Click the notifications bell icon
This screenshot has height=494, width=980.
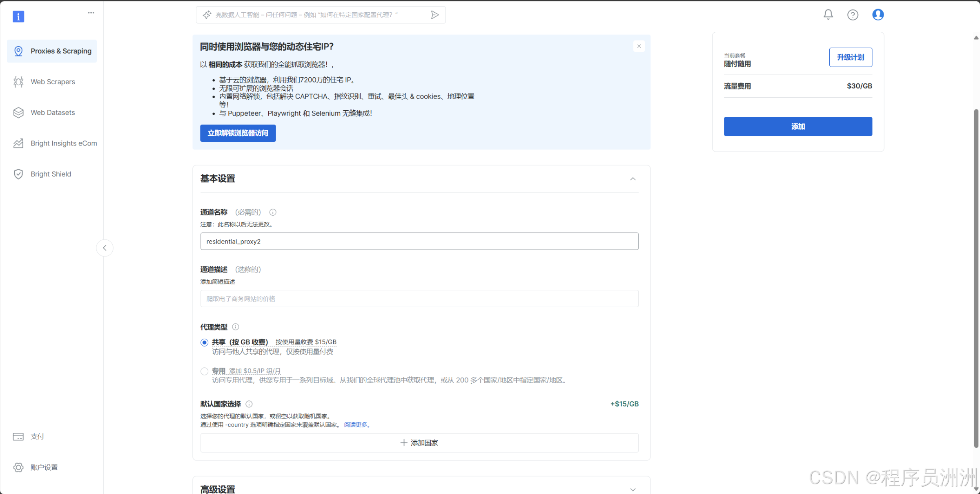click(828, 15)
